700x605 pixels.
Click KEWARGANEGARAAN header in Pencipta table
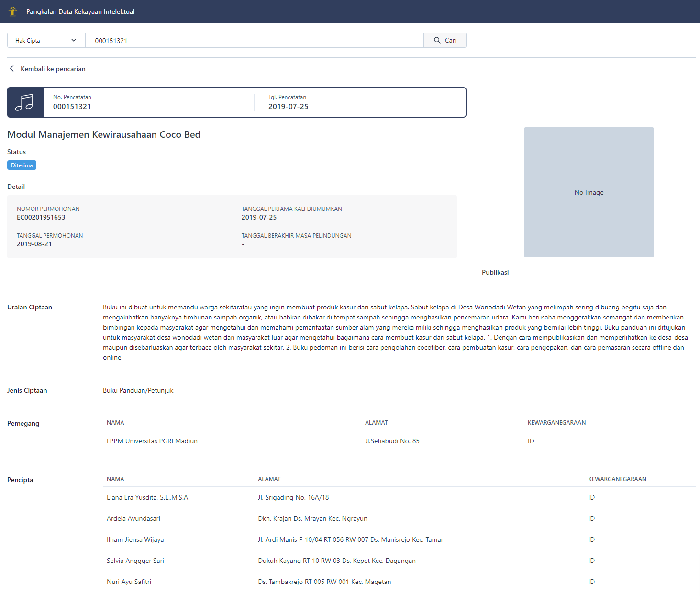click(x=617, y=479)
